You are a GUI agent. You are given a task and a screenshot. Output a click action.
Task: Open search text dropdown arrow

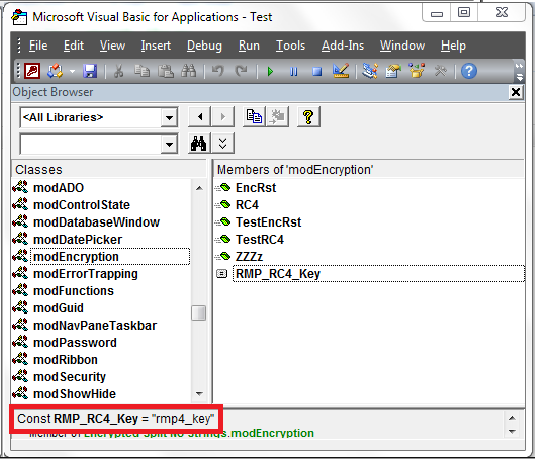tap(169, 144)
